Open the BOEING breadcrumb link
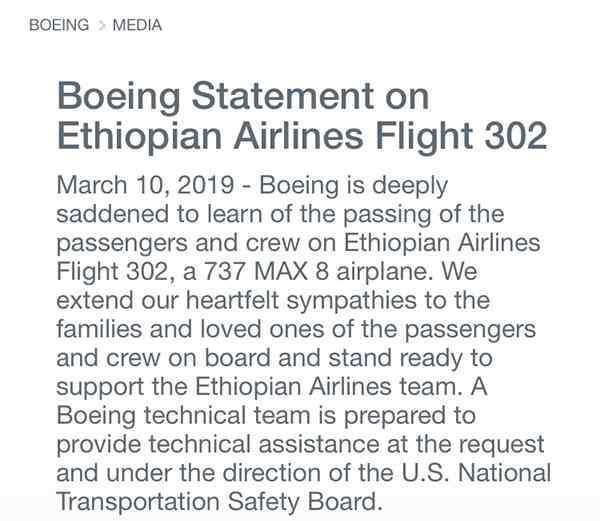Screen dimensions: 600x521 pyautogui.click(x=59, y=25)
